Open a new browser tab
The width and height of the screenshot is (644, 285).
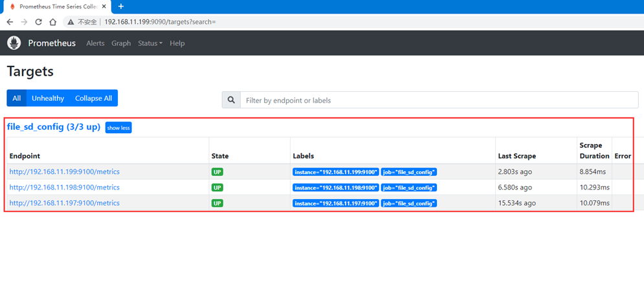click(x=121, y=6)
